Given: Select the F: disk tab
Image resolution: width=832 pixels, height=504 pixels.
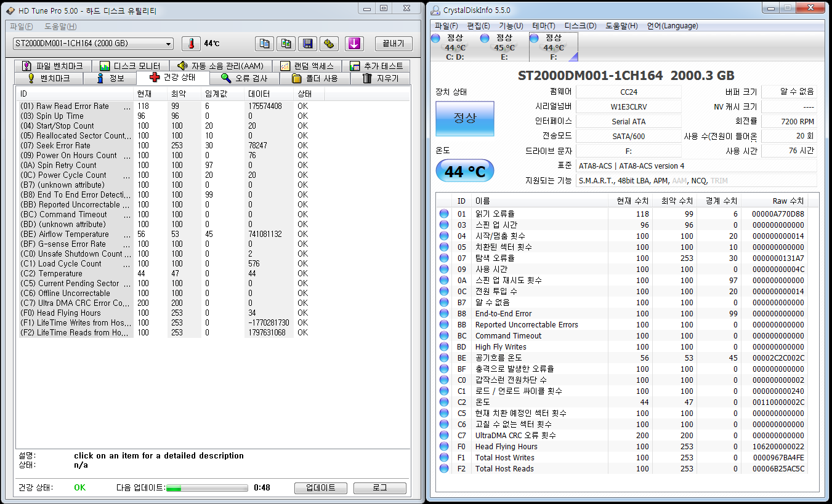Looking at the screenshot, I should [554, 47].
